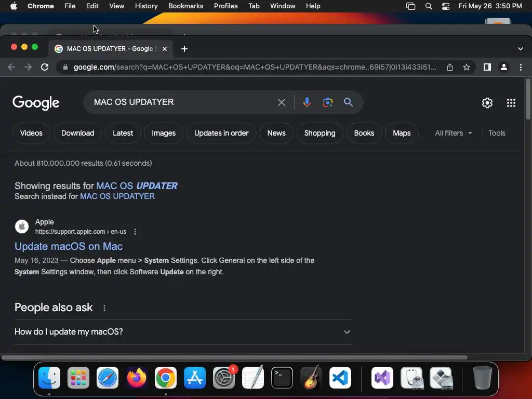Open Google quick settings gear
Screen dimensions: 532x399
coord(487,103)
